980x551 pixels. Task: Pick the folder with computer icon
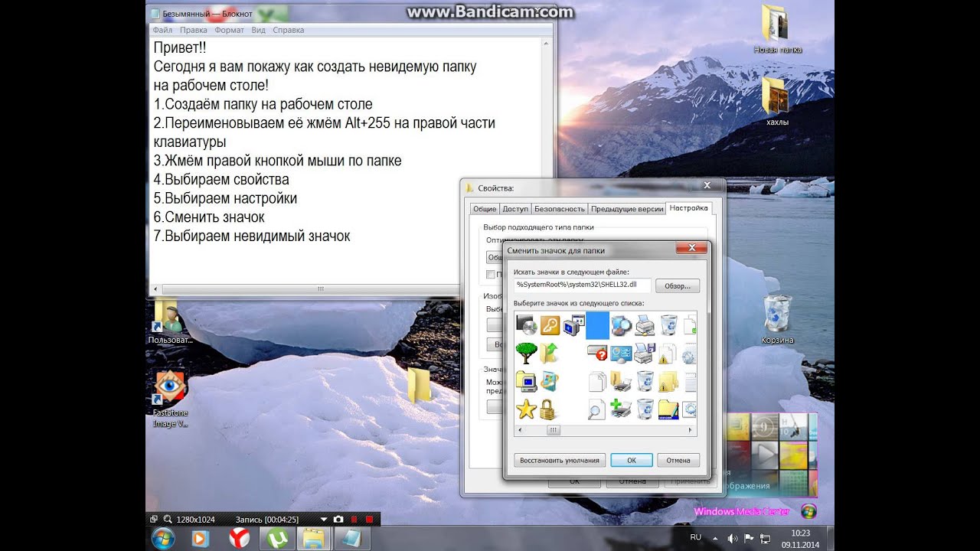tap(526, 380)
